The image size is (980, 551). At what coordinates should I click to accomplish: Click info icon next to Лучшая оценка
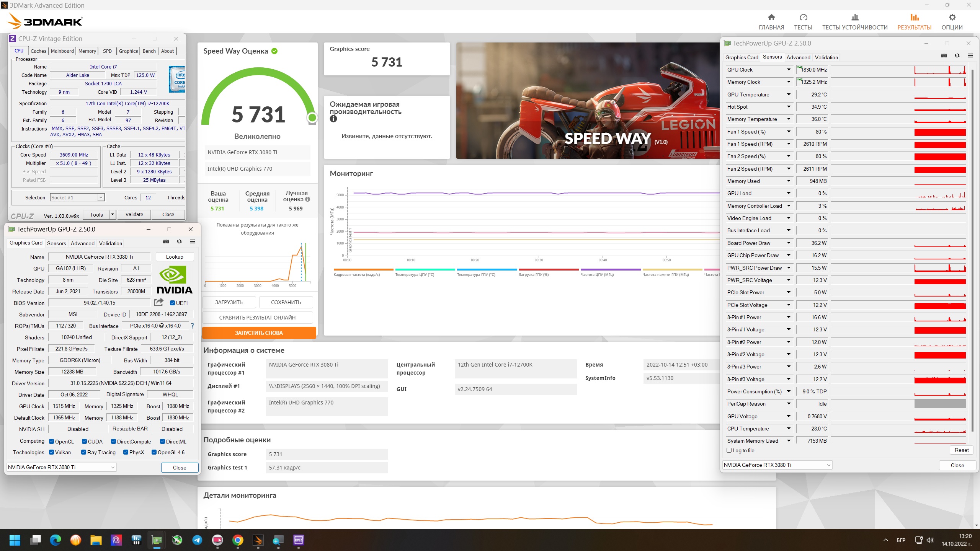308,199
